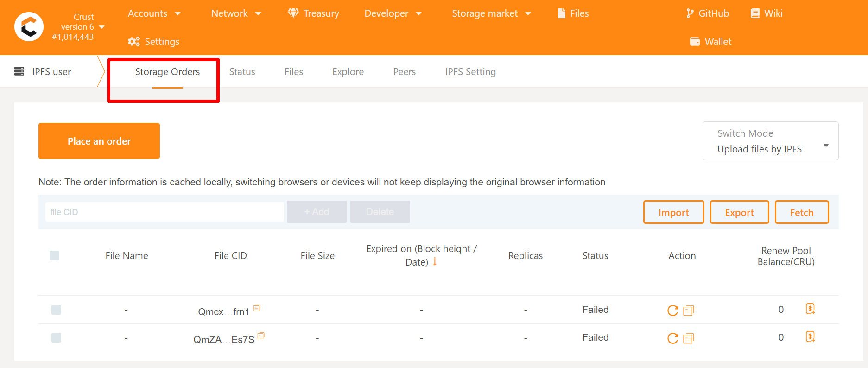Retry the Qmcx...frn1 failed order

672,310
